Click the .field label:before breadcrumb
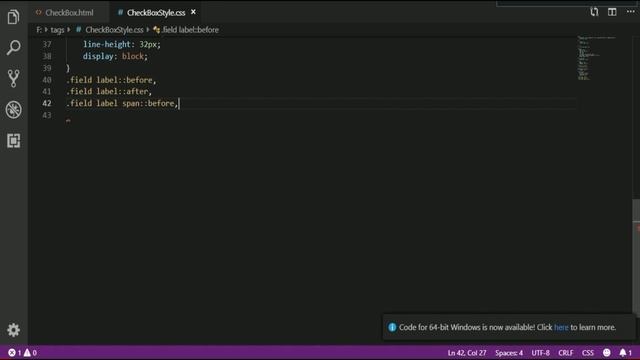This screenshot has width=640, height=360. click(x=190, y=30)
